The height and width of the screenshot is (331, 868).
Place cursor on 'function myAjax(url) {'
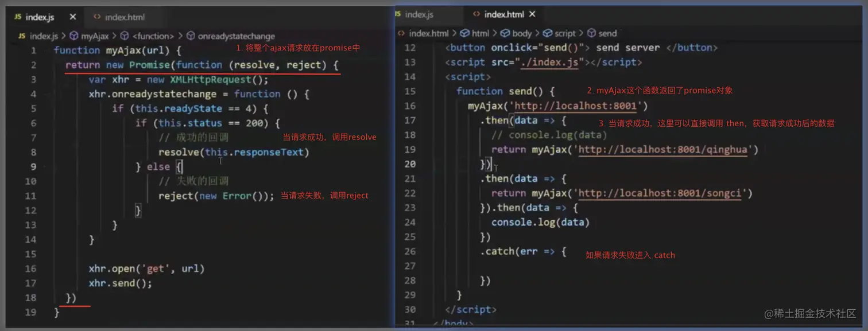coord(117,50)
